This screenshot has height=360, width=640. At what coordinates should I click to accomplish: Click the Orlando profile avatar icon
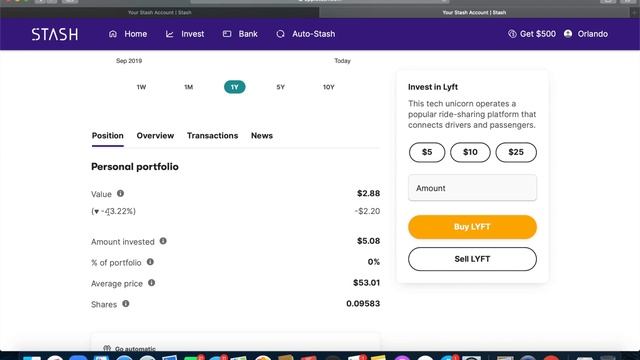click(x=568, y=34)
